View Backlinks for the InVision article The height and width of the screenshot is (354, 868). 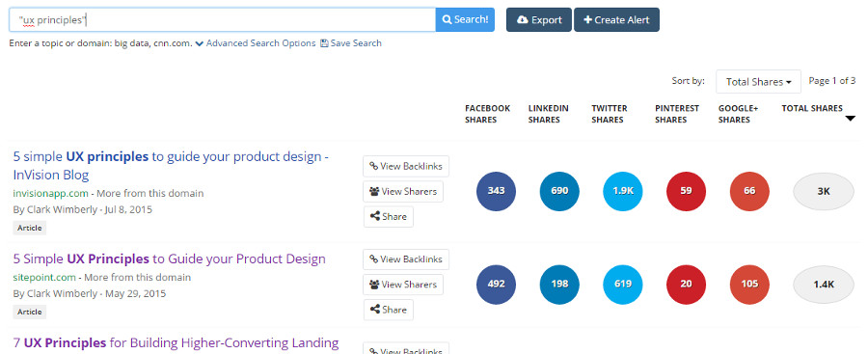[x=406, y=166]
